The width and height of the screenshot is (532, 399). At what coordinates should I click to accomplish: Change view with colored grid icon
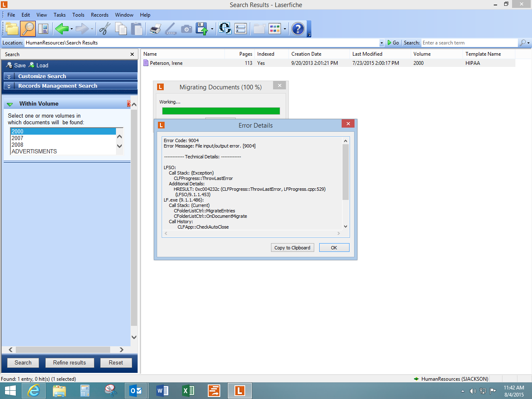pos(275,29)
